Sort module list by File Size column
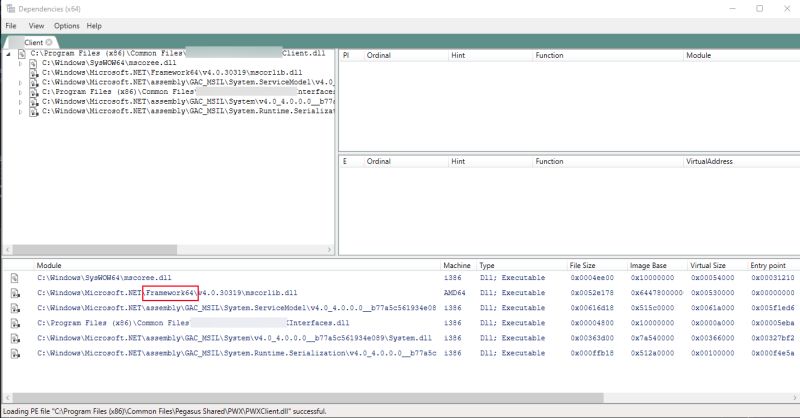Screen dimensions: 800x418 [x=596, y=265]
